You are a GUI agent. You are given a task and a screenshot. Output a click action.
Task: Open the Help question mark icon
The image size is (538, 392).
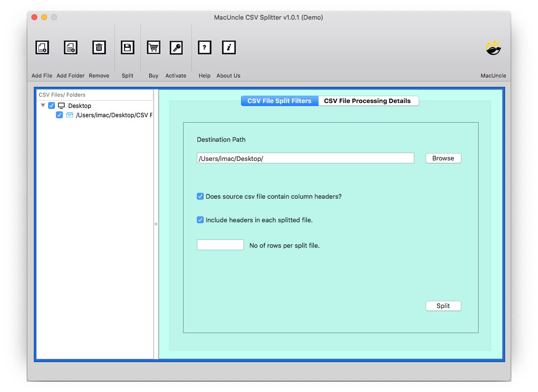coord(205,47)
